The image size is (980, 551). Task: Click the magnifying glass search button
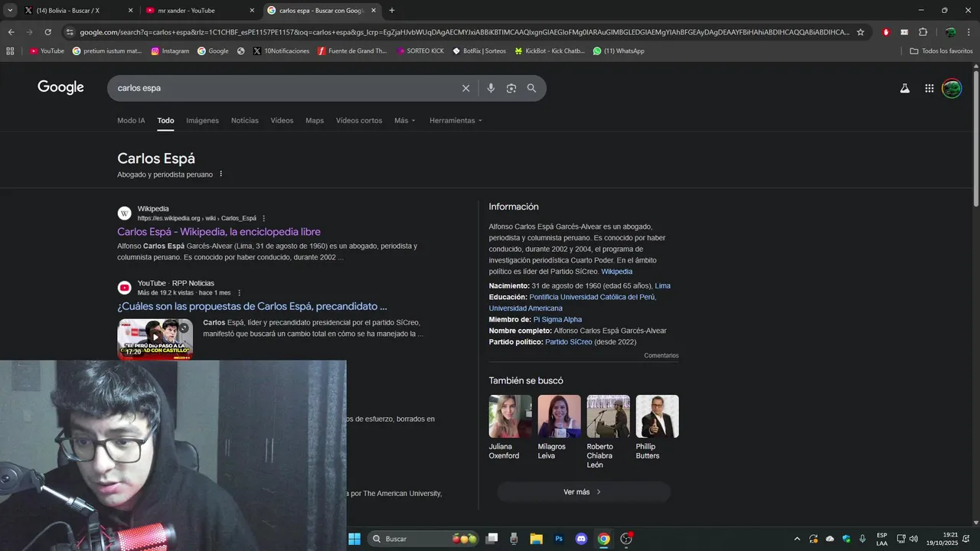531,88
